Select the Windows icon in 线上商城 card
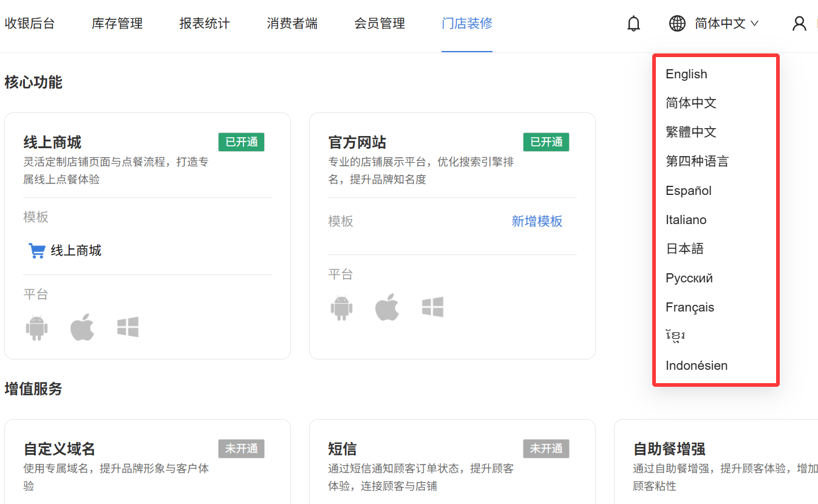 (128, 327)
